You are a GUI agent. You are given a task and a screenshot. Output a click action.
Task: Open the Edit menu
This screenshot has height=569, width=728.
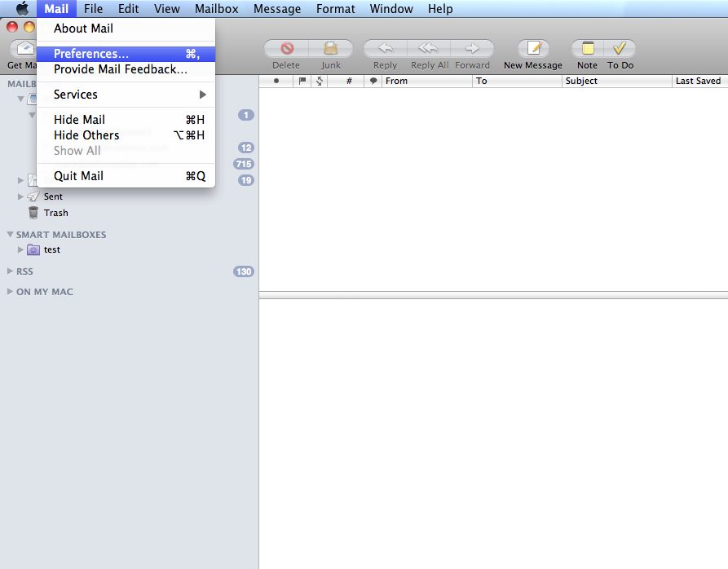pos(128,8)
